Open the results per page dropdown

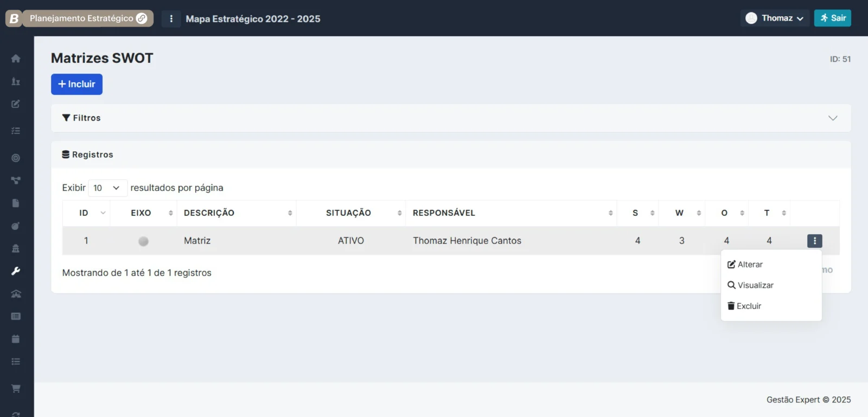point(107,188)
